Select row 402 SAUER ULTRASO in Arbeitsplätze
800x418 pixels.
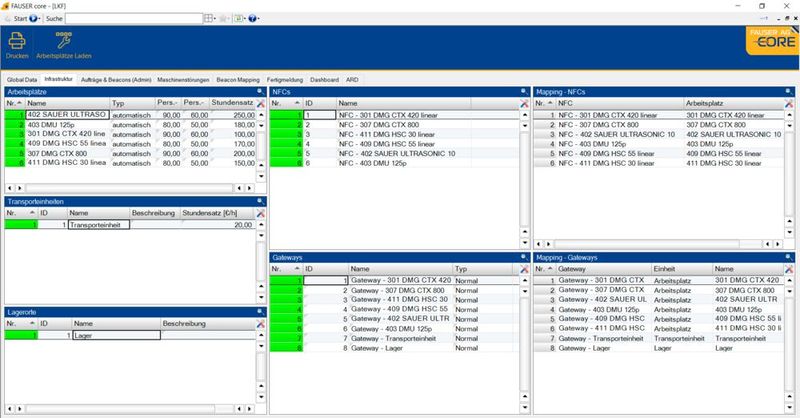click(66, 115)
